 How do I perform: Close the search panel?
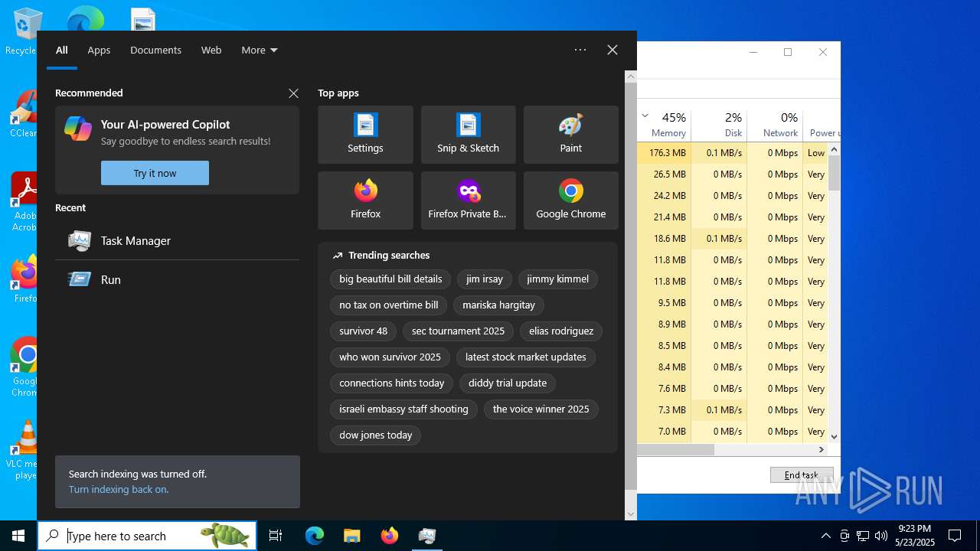[612, 50]
